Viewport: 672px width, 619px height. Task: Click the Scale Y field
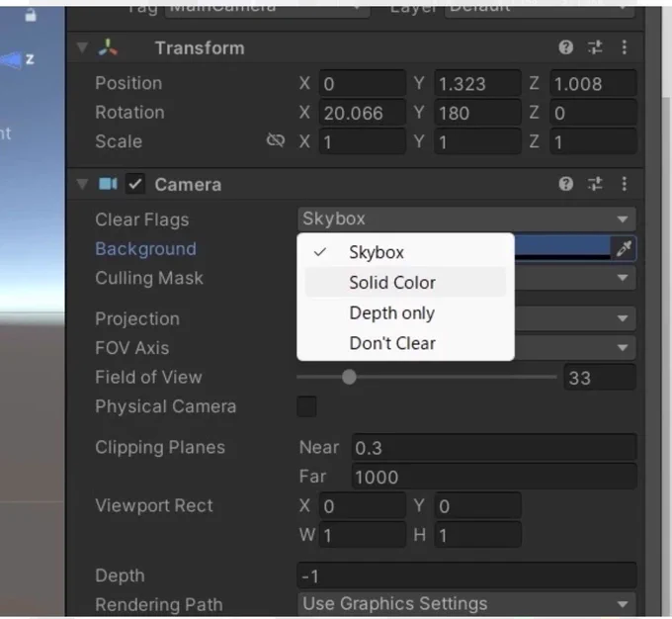pyautogui.click(x=478, y=141)
